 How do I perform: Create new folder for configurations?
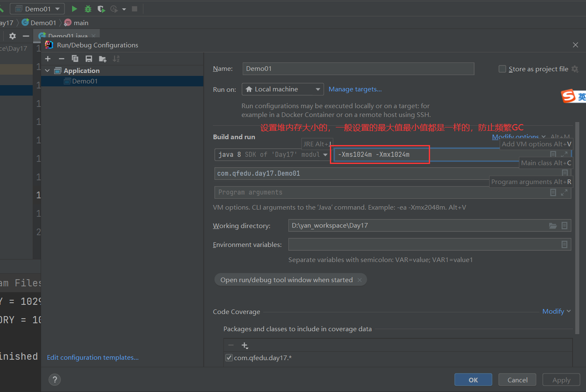102,59
